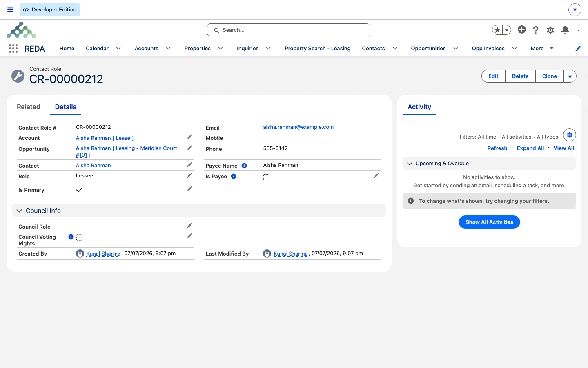Open the Accounts tab dropdown chevron
Viewport: 588px width, 368px height.
[168, 48]
